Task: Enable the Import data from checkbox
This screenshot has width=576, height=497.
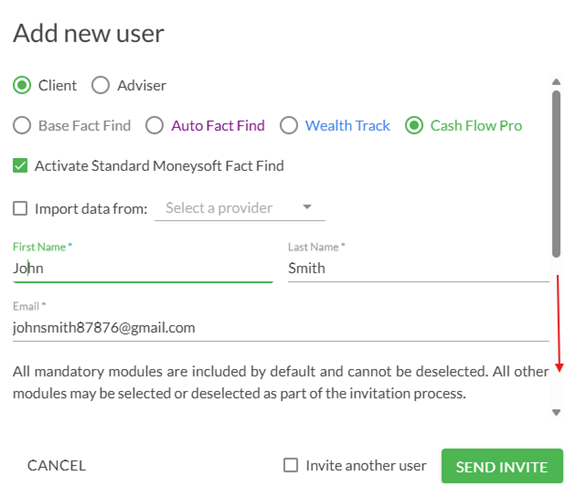Action: click(20, 208)
